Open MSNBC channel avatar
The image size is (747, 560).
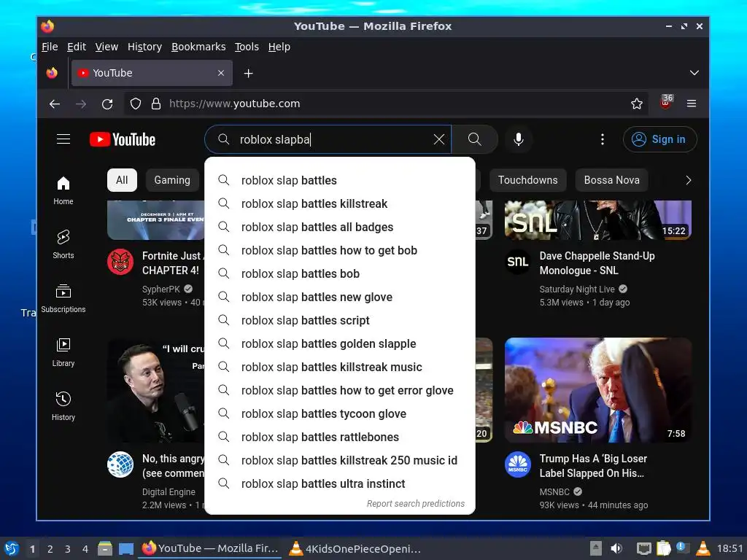pos(518,464)
